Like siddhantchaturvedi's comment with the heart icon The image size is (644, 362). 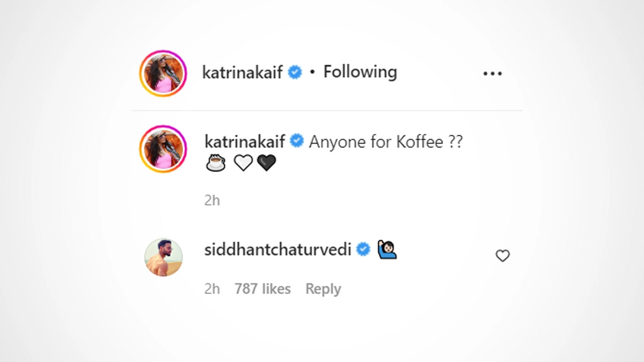(x=502, y=256)
